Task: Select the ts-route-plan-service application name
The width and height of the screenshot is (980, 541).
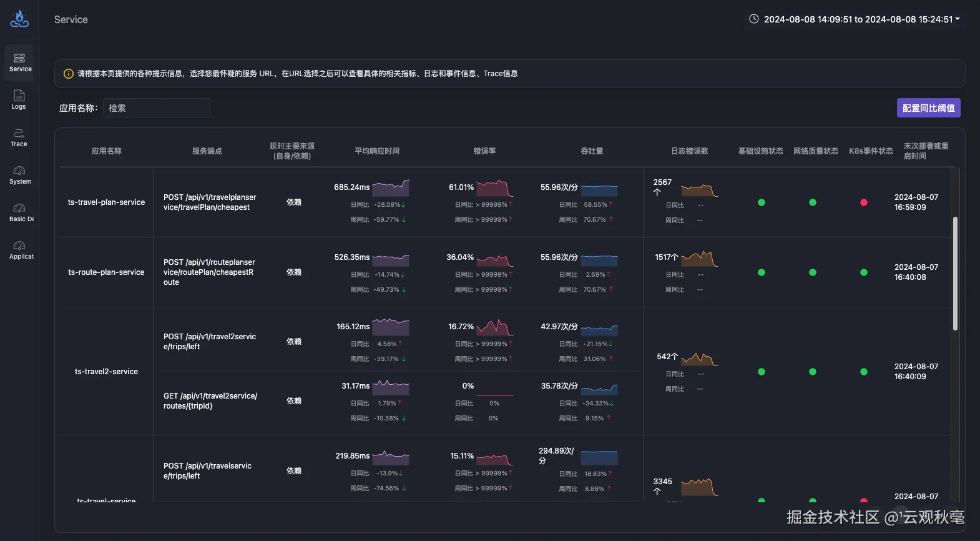Action: [106, 272]
